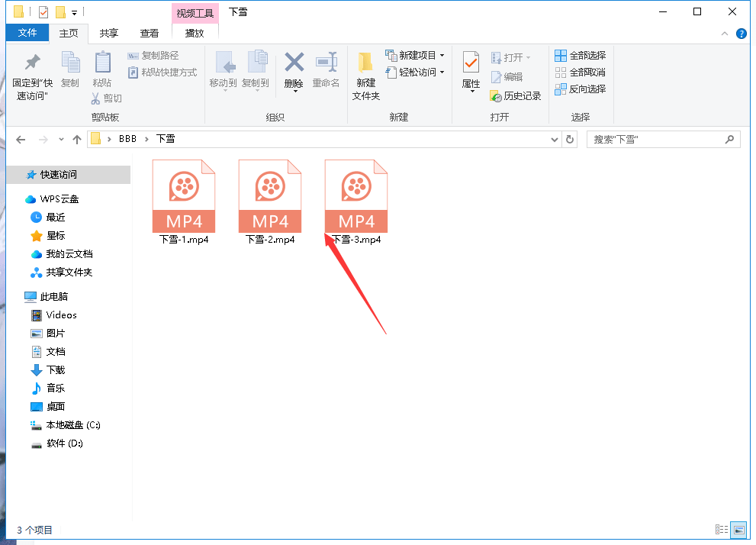Click the search magnifier icon

click(729, 140)
